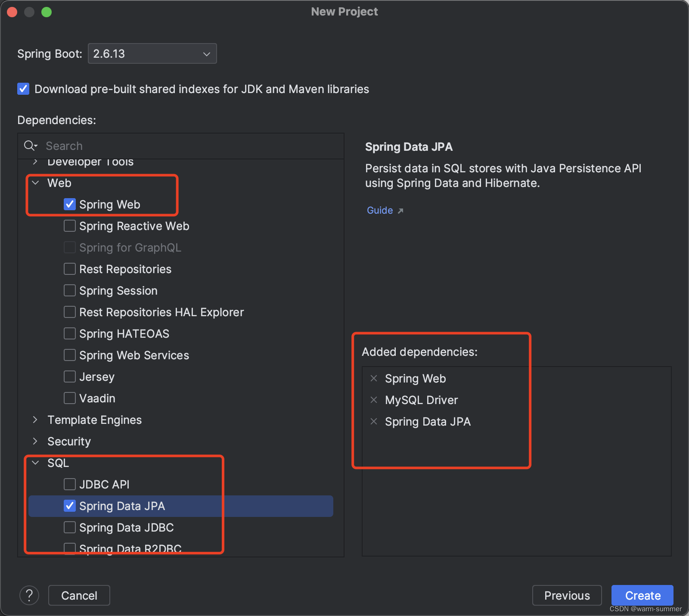Viewport: 689px width, 616px height.
Task: Select Spring Web in added dependencies list
Action: click(415, 378)
